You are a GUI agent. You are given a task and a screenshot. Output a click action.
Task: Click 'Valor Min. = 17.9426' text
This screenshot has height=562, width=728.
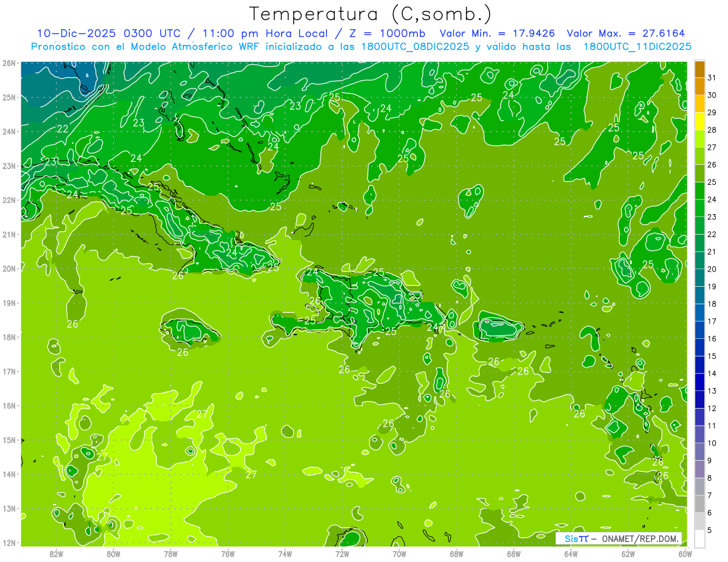pyautogui.click(x=497, y=33)
